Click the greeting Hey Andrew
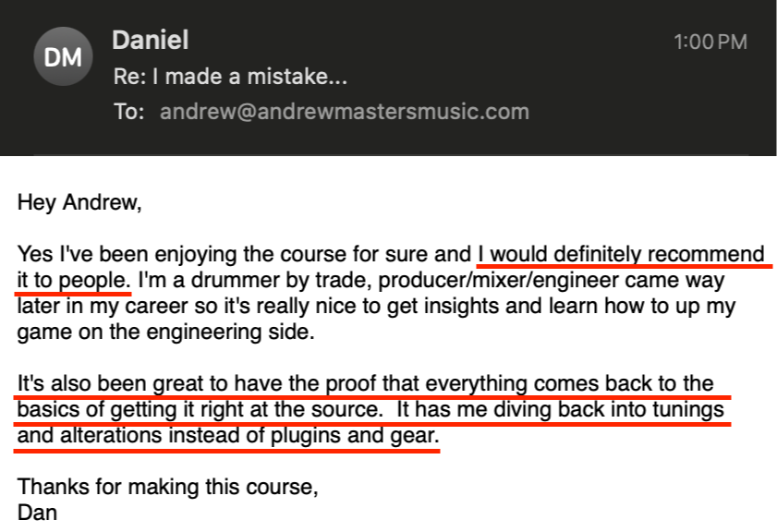This screenshot has height=532, width=777. pyautogui.click(x=79, y=202)
